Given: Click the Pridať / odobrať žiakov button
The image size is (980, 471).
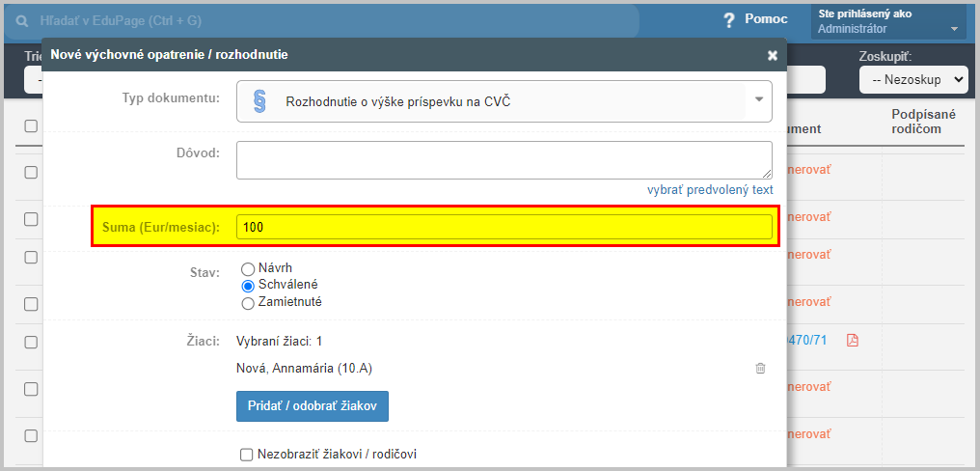Looking at the screenshot, I should (313, 406).
